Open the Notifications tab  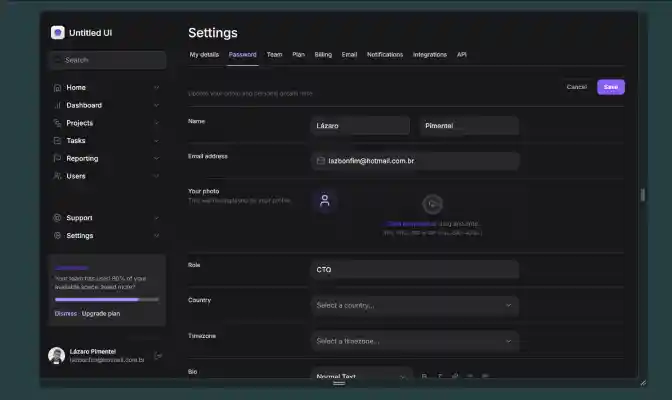click(385, 54)
